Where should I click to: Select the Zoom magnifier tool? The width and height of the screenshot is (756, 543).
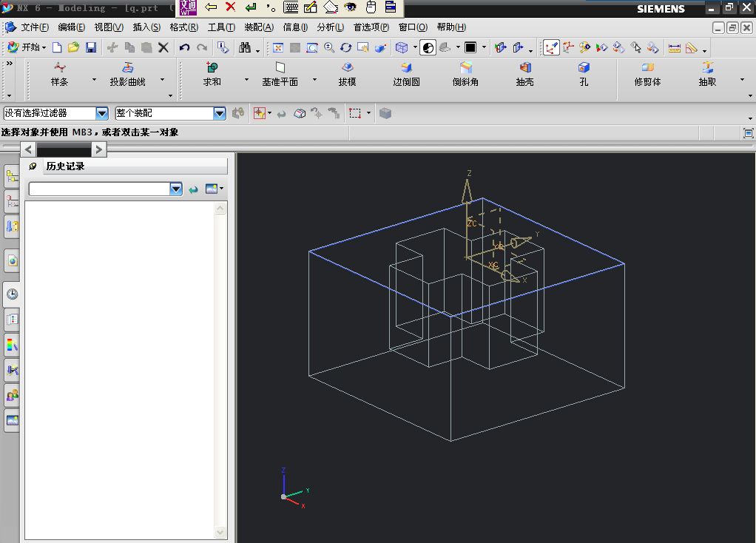(329, 47)
